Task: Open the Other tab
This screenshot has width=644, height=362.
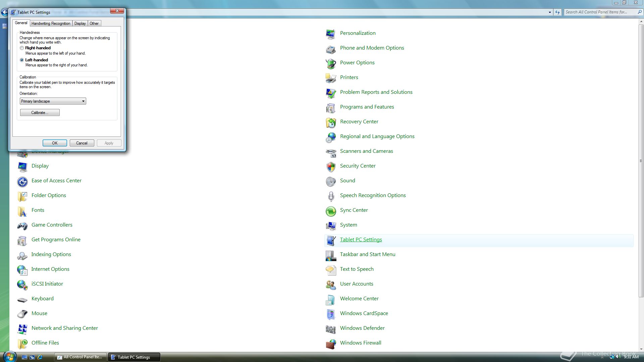Action: [94, 23]
